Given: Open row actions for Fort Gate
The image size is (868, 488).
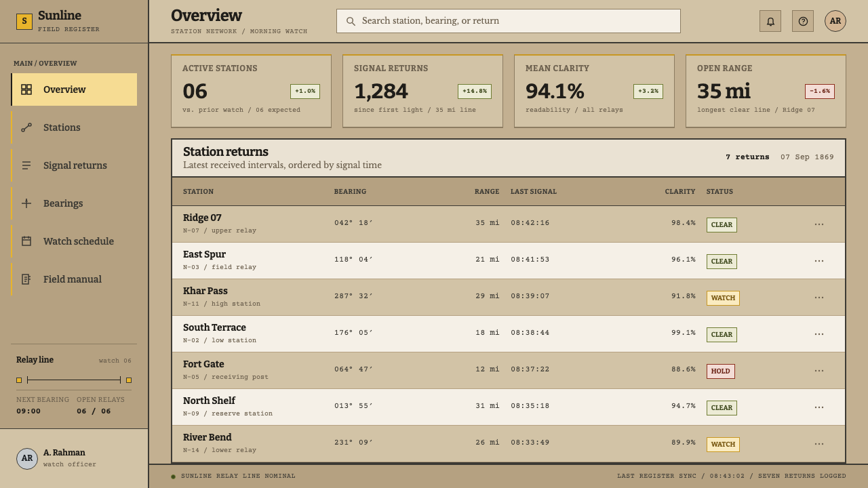Looking at the screenshot, I should tap(819, 371).
